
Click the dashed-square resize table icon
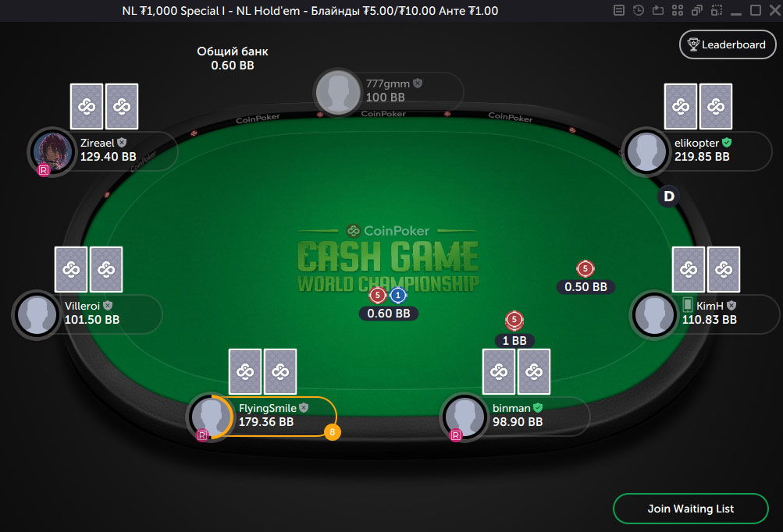pyautogui.click(x=717, y=10)
